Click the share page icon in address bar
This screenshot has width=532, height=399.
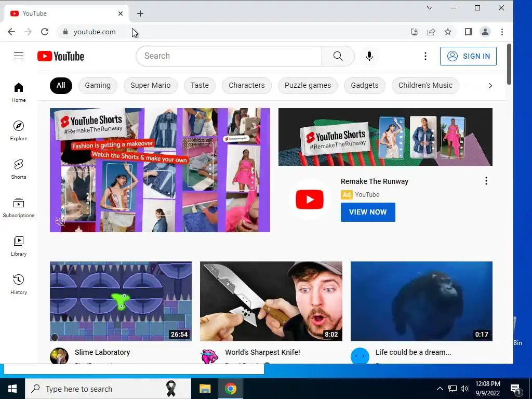(431, 32)
